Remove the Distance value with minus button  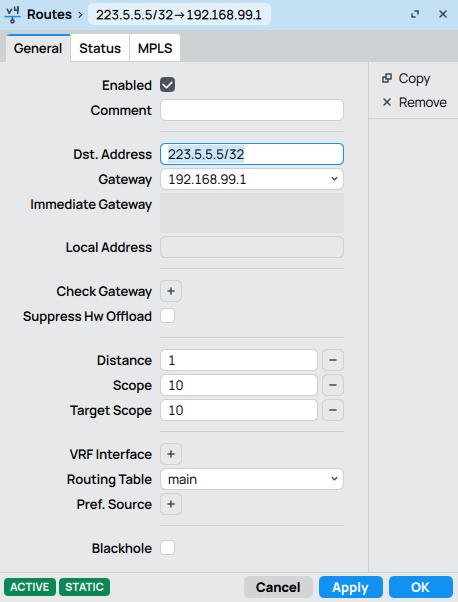333,360
